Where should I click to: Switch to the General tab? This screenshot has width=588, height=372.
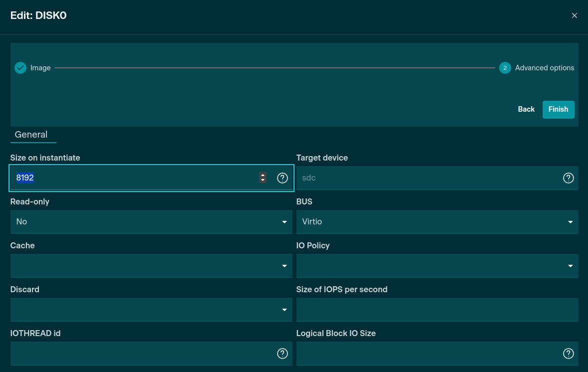pyautogui.click(x=31, y=135)
